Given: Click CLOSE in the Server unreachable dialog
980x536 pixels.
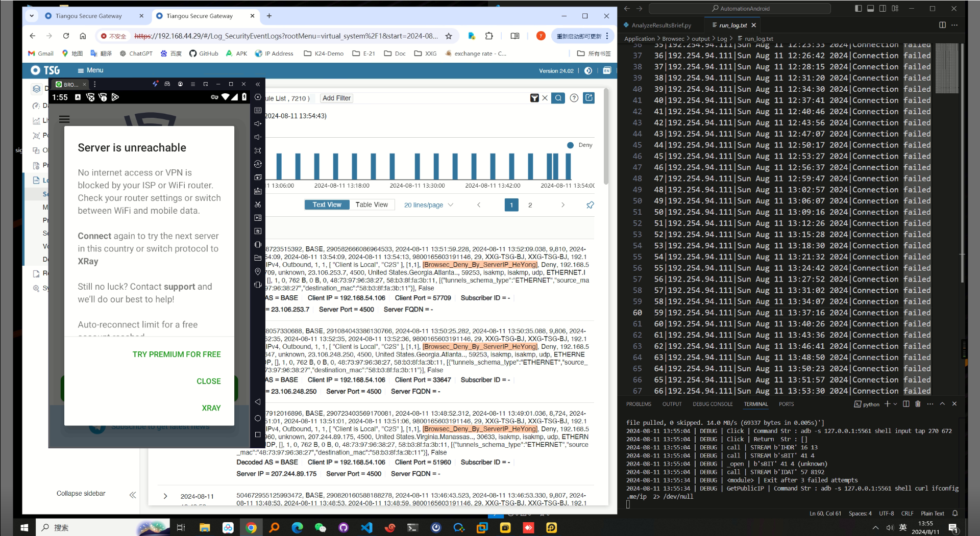Looking at the screenshot, I should (x=209, y=381).
